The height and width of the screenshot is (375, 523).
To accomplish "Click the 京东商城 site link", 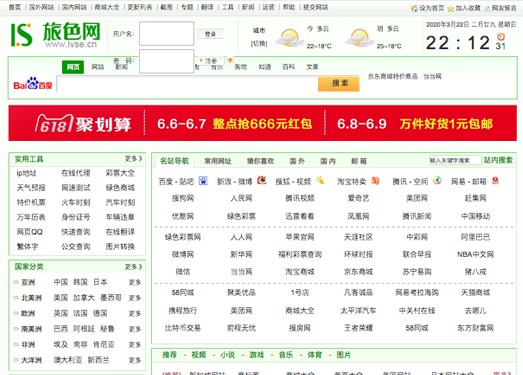I will [x=358, y=272].
